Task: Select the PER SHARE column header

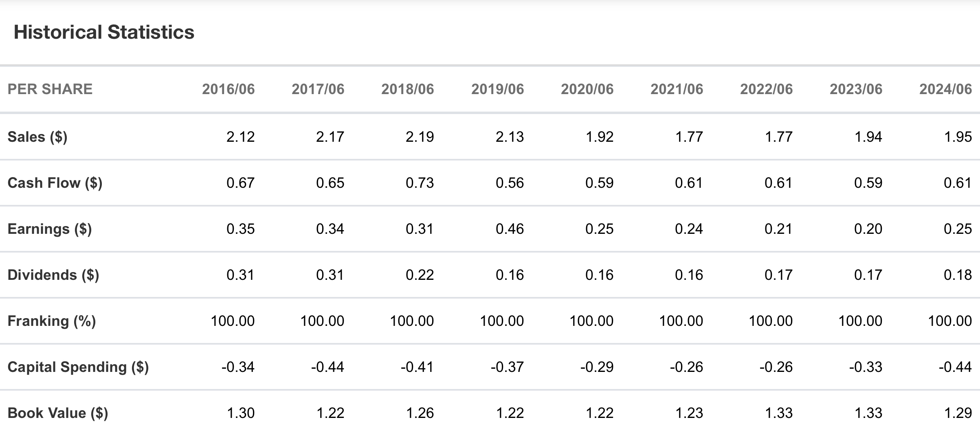Action: (50, 89)
